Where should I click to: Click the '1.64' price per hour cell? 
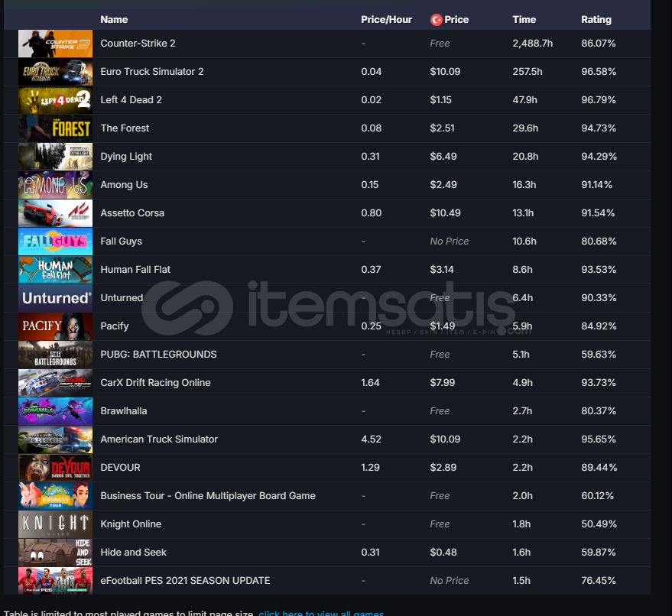(x=370, y=383)
